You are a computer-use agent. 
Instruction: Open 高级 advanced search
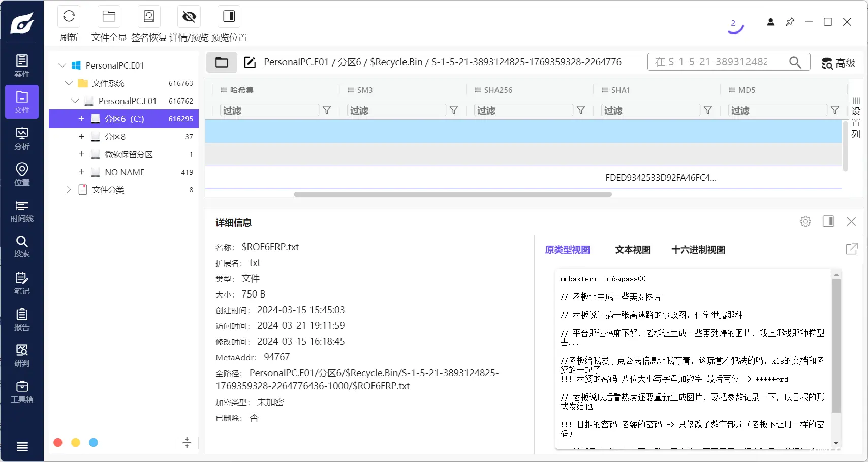click(x=839, y=63)
